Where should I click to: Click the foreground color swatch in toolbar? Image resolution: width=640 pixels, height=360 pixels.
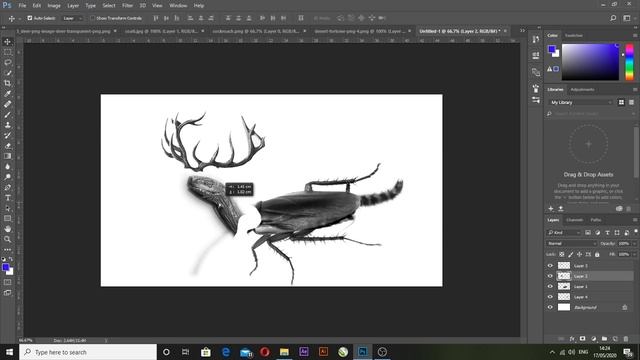click(x=5, y=267)
